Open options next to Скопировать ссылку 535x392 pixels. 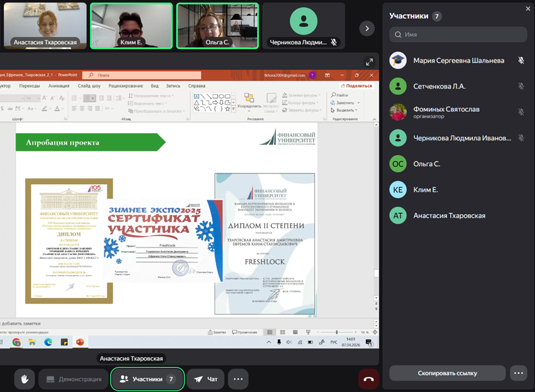coord(519,373)
